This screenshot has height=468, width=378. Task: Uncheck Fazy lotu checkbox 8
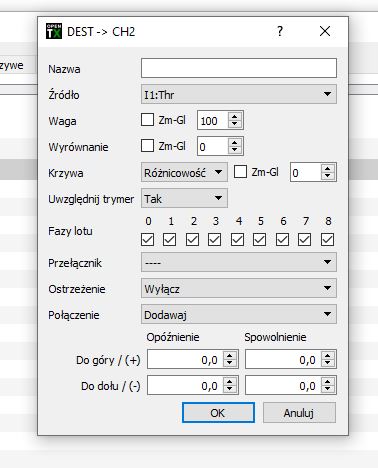click(x=327, y=240)
